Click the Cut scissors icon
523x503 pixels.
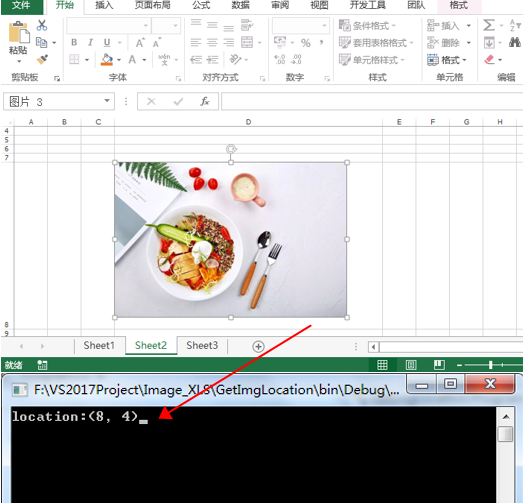42,25
